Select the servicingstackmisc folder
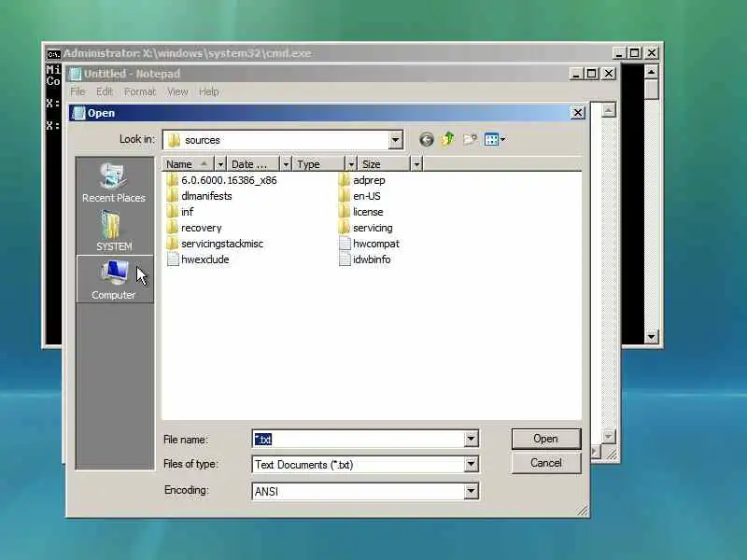 [215, 244]
